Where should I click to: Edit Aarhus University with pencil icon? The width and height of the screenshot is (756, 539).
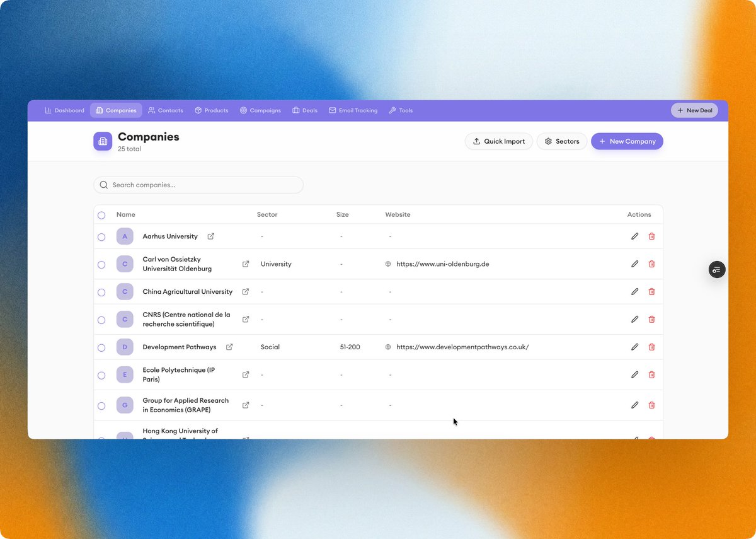(x=634, y=236)
